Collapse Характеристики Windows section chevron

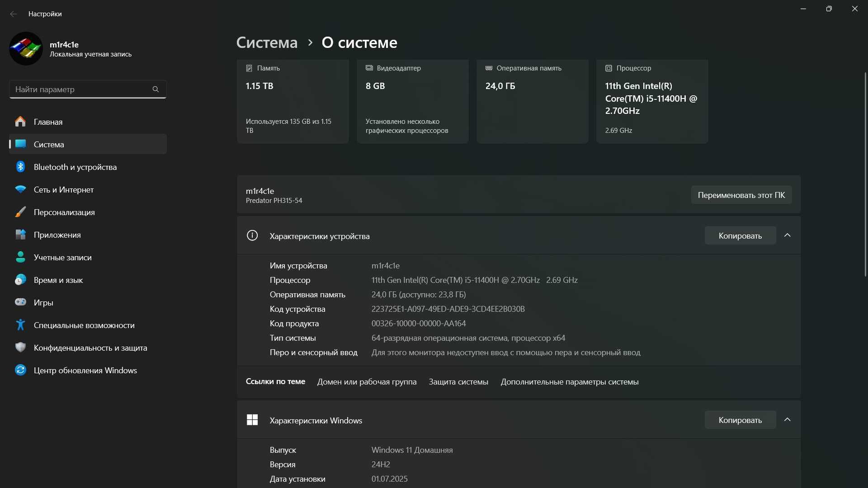[x=787, y=420]
